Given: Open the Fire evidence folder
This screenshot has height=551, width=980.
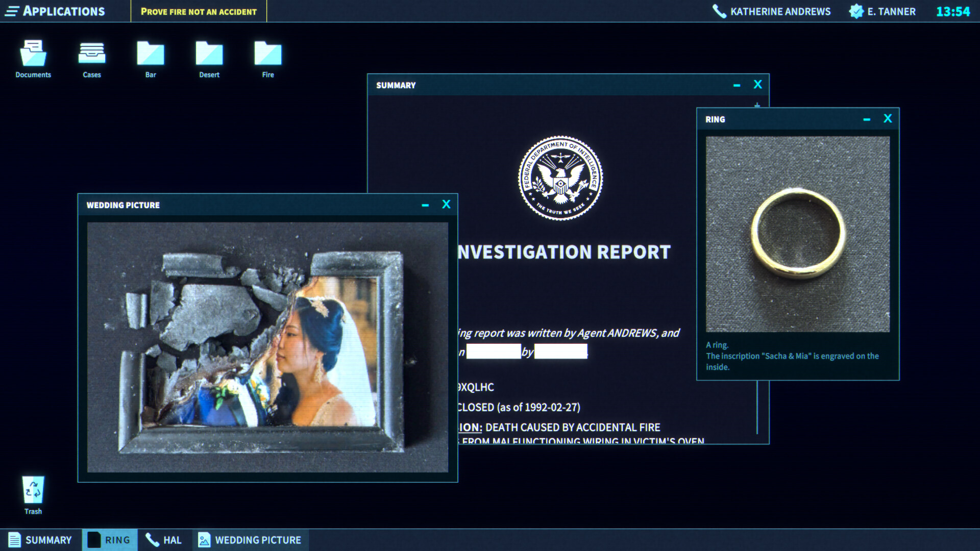Looking at the screenshot, I should pos(267,52).
